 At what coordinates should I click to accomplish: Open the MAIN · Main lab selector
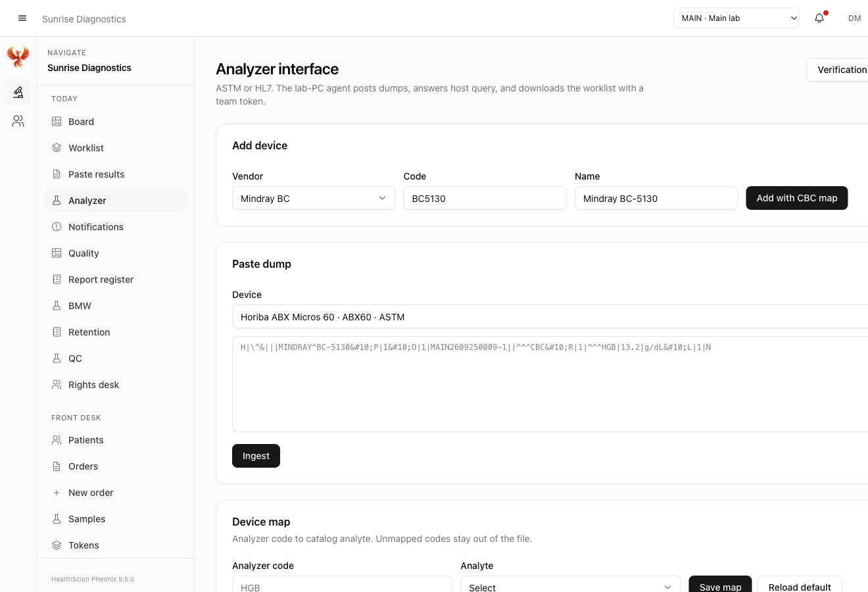click(736, 18)
